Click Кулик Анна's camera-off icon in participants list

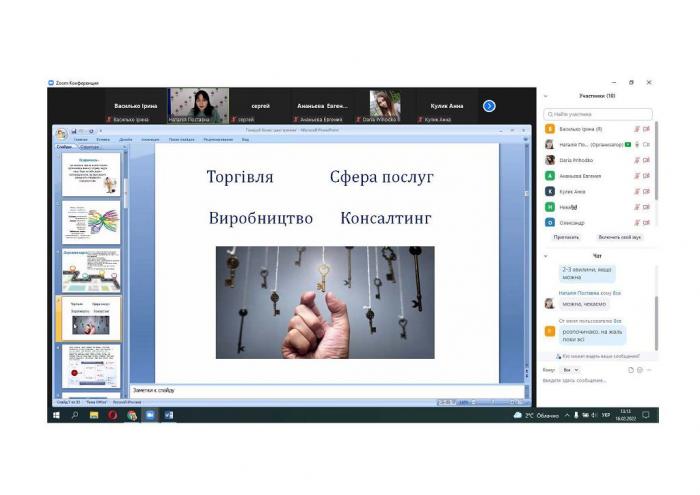point(646,191)
